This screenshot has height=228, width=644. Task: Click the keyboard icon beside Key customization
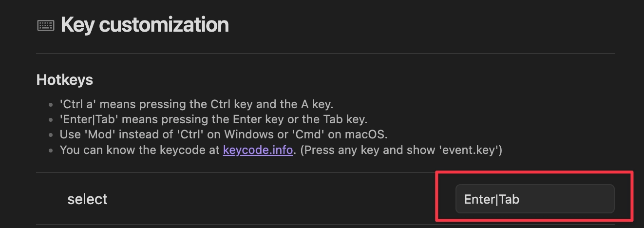46,26
